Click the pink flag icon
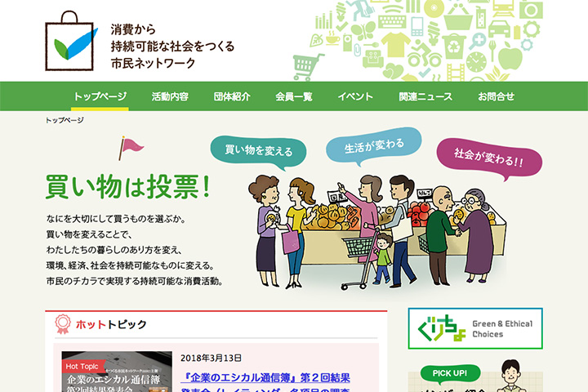Screen dimensions: 588x392 tap(131, 148)
